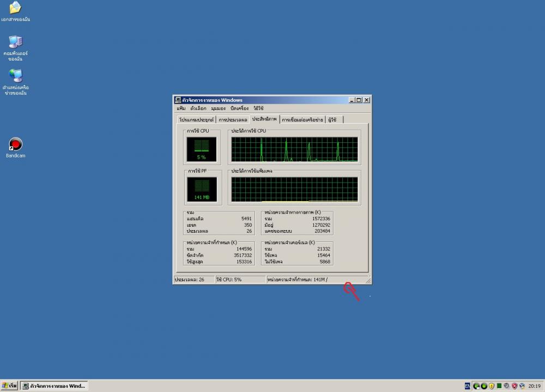Click the green CPU meter tray icon
This screenshot has width=545, height=392.
[x=499, y=386]
